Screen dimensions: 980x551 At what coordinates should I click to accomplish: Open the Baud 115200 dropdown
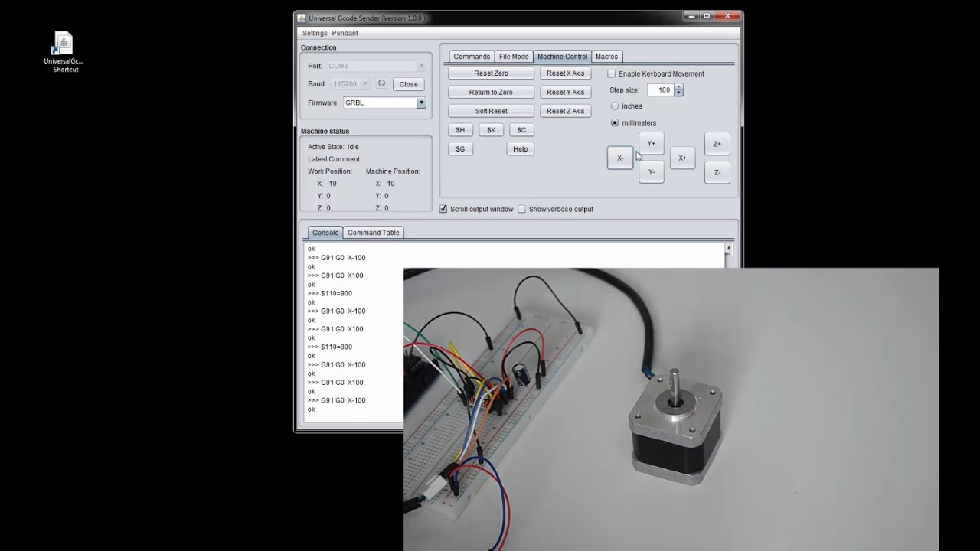pos(364,83)
